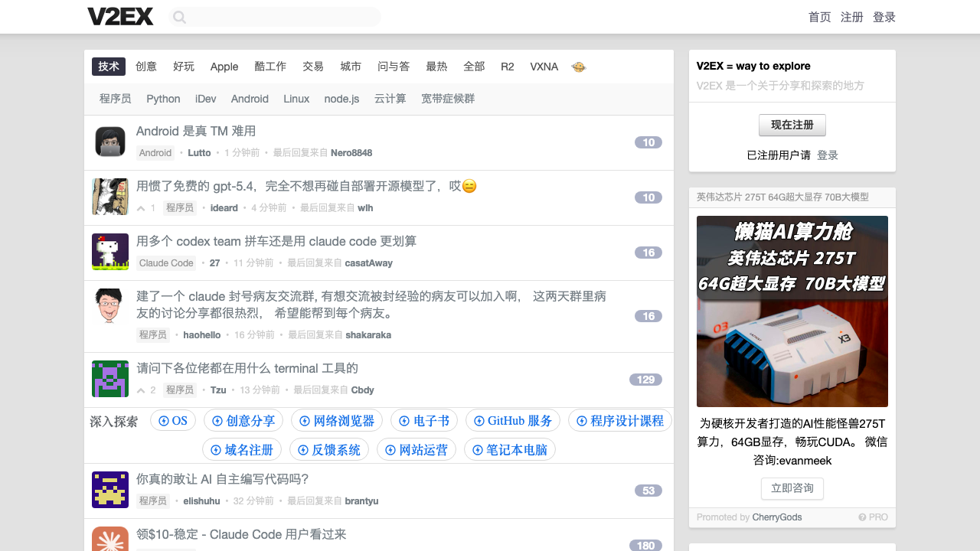Switch to VXNA tab
Screen dimensions: 980x551
[544, 67]
